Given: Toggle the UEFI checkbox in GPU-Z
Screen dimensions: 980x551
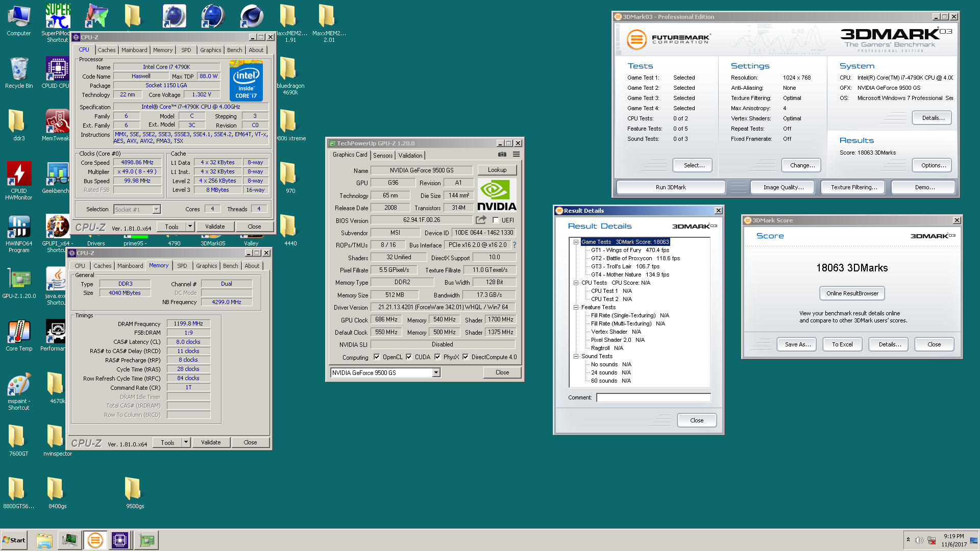Looking at the screenshot, I should (x=496, y=220).
